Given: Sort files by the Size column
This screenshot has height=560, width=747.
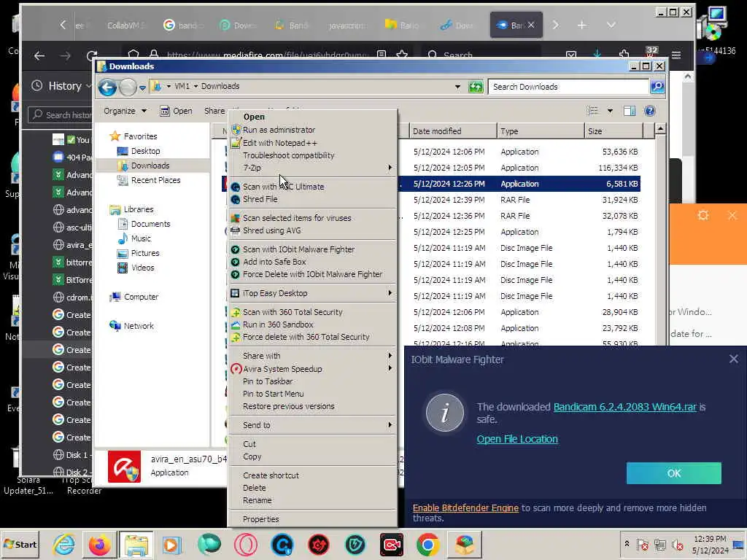Looking at the screenshot, I should 613,131.
